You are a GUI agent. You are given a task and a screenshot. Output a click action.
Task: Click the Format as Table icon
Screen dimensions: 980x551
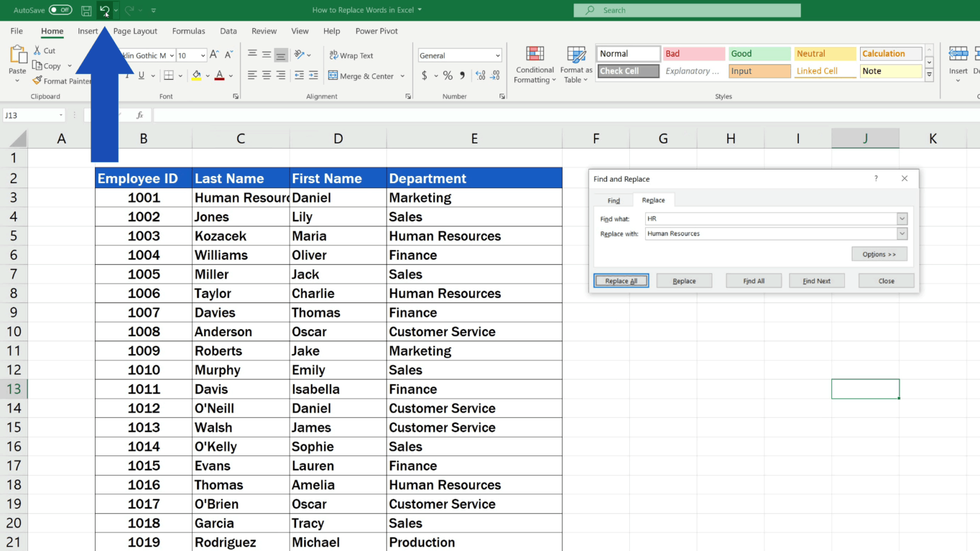click(x=575, y=64)
